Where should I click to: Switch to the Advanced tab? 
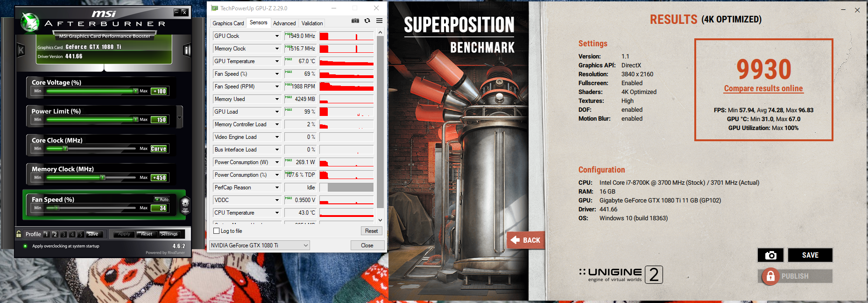tap(284, 23)
